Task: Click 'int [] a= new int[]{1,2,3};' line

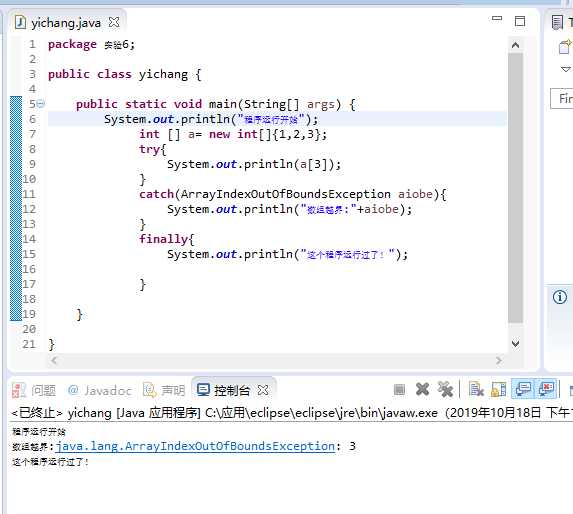Action: pos(233,134)
